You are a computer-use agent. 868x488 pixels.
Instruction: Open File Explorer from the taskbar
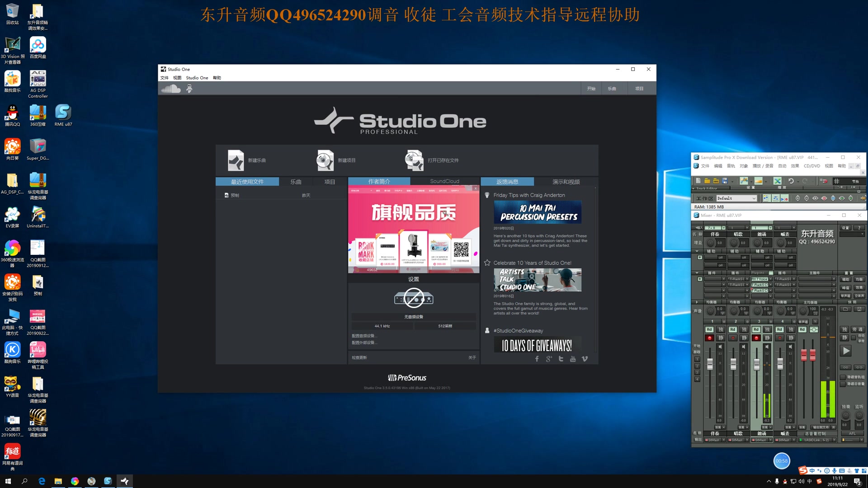coord(58,481)
